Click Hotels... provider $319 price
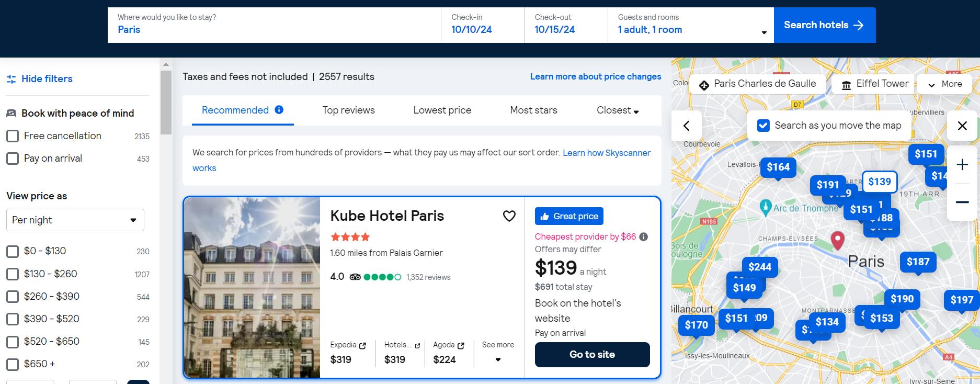 [x=395, y=359]
